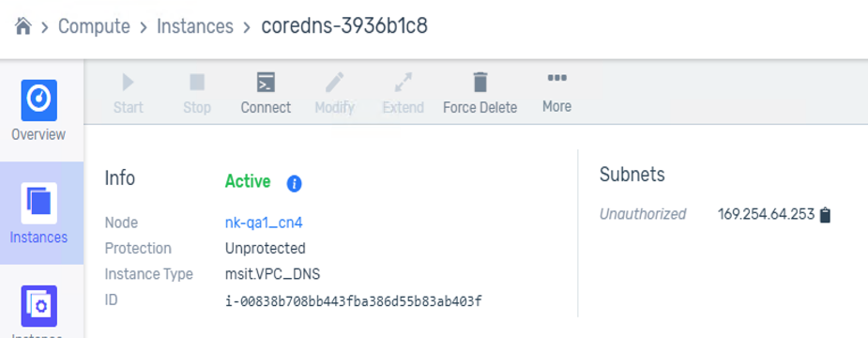Image resolution: width=868 pixels, height=338 pixels.
Task: Click the coredns-3936b1c8 breadcrumb title
Action: pos(344,26)
